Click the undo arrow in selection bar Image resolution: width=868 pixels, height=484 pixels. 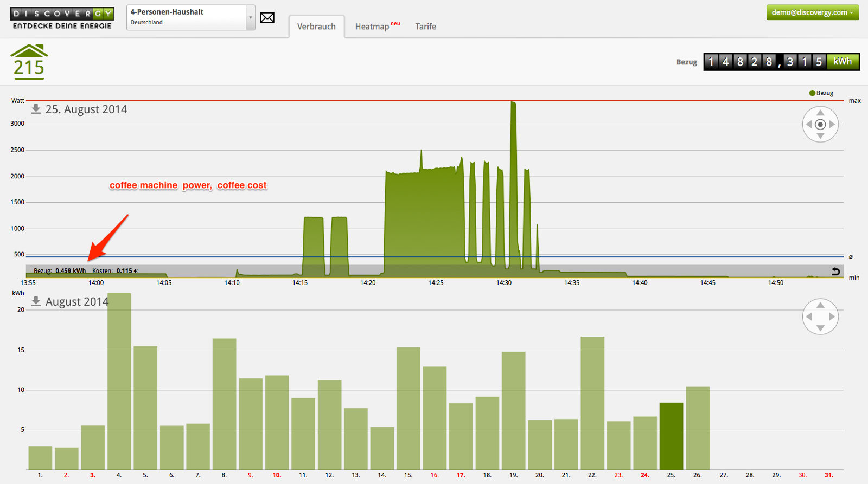835,271
